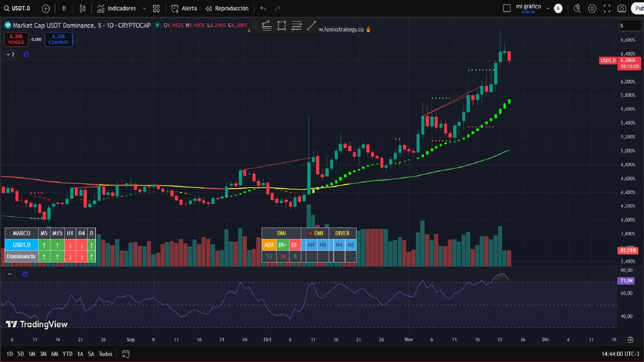
Task: Click the red VENDER sell button
Action: pos(16,39)
